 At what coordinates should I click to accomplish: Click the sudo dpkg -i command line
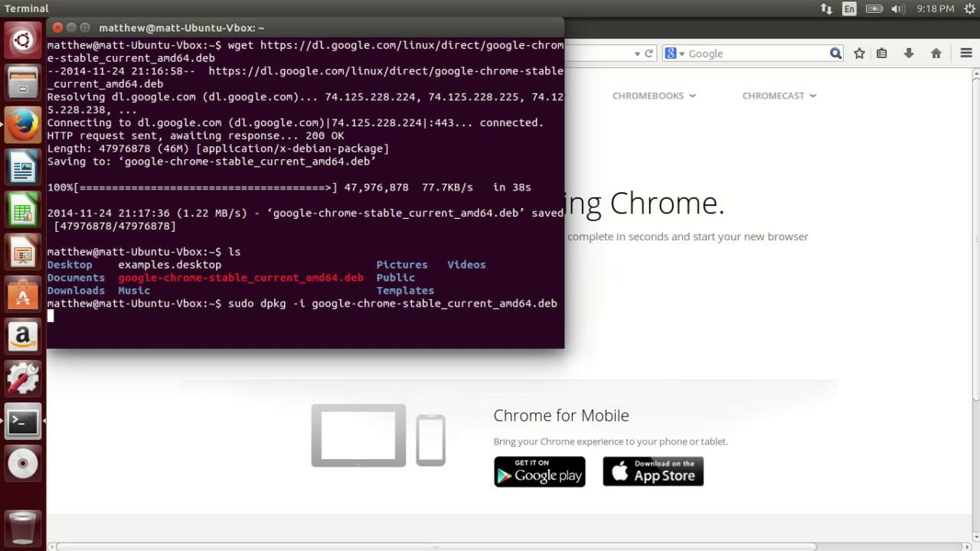click(302, 304)
